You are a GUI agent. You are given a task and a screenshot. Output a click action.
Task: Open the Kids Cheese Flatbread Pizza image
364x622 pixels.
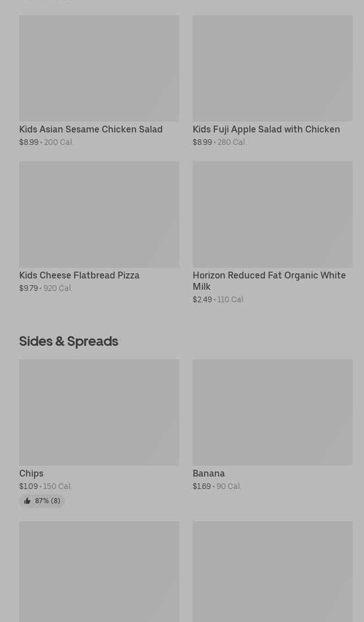click(x=99, y=214)
